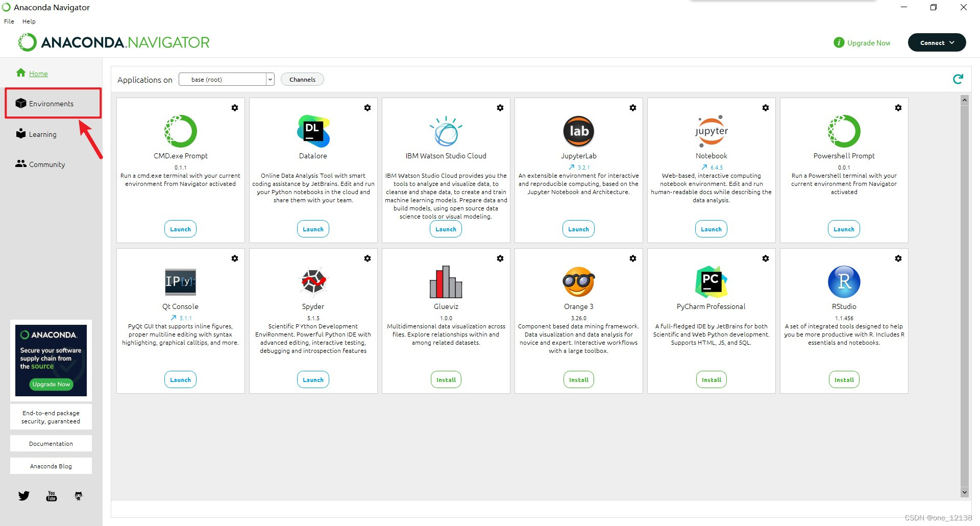Open settings gear for CMD.exe Prompt
The height and width of the screenshot is (526, 980).
[x=235, y=108]
